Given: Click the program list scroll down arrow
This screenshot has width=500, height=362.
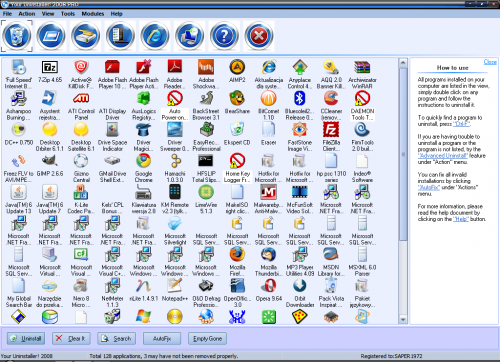Looking at the screenshot, I should click(x=403, y=319).
